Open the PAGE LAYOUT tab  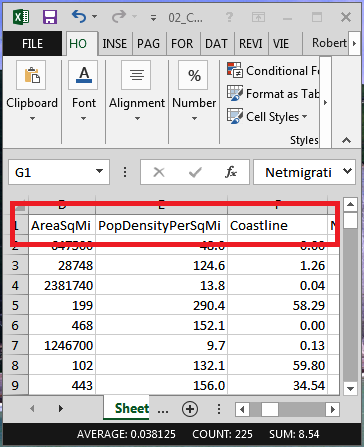point(148,44)
